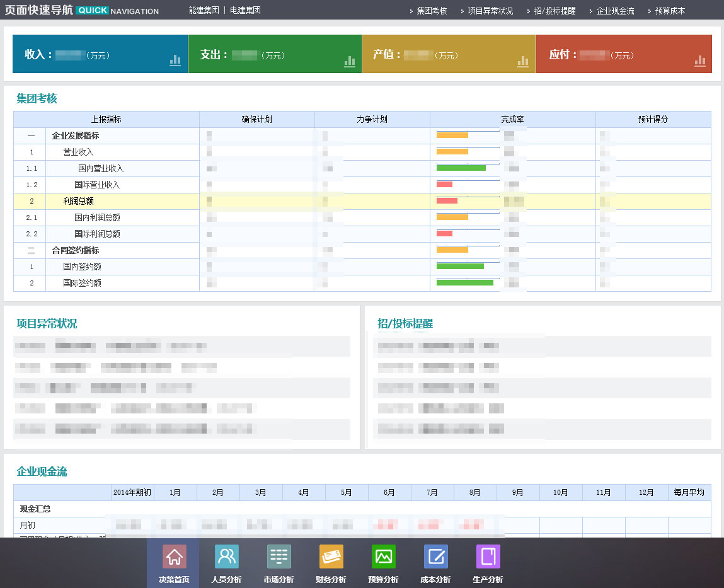Jump to 集团考核 in quick navigation
The width and height of the screenshot is (724, 588).
pos(432,11)
